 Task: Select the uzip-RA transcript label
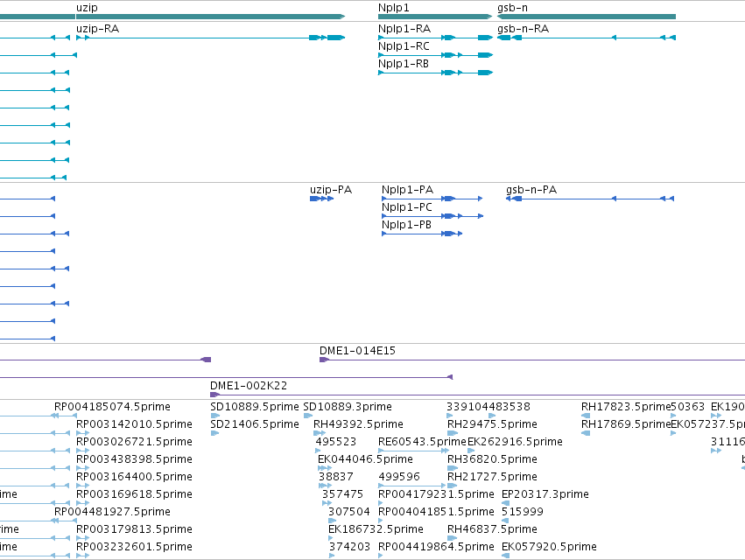(x=97, y=29)
